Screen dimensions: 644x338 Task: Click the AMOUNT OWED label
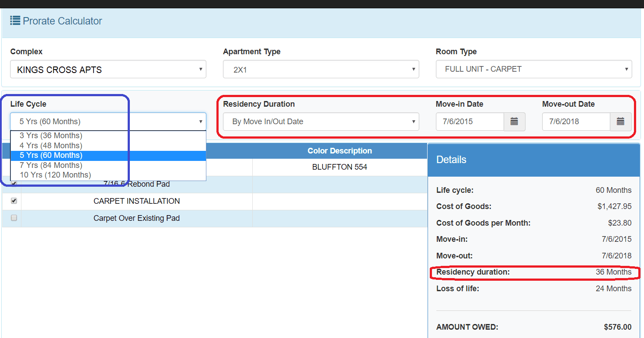(467, 327)
